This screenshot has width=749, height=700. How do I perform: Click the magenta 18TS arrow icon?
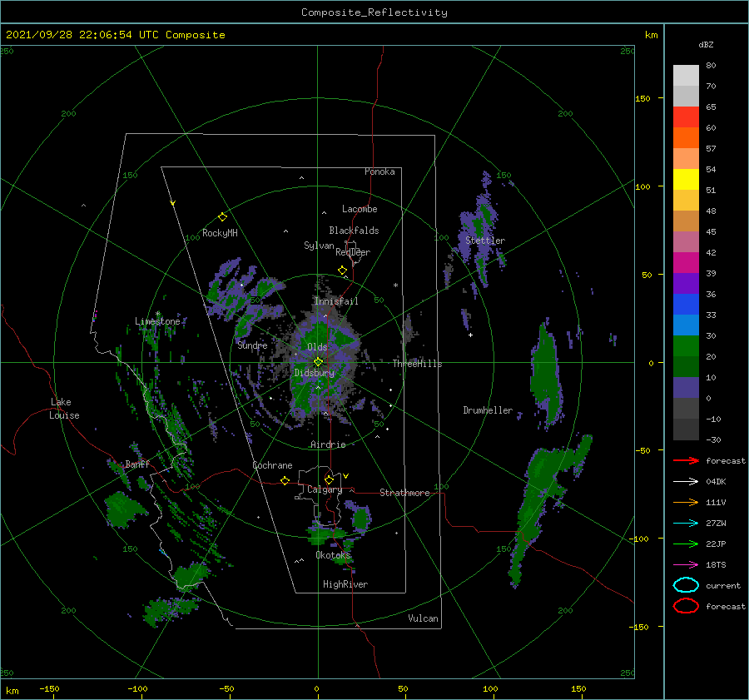pos(686,565)
